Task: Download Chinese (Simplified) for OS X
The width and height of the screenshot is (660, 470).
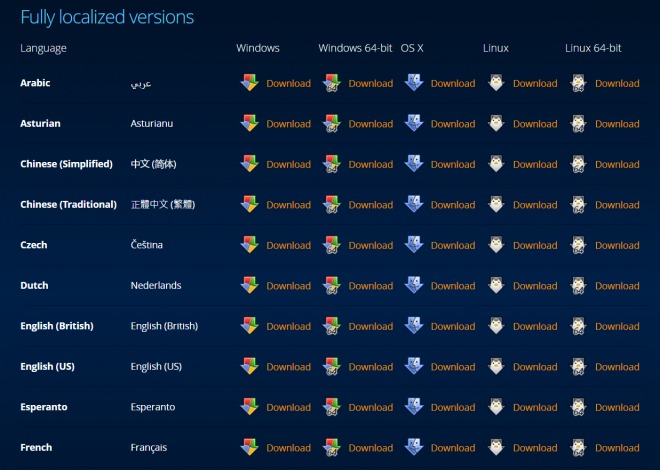Action: tap(453, 164)
